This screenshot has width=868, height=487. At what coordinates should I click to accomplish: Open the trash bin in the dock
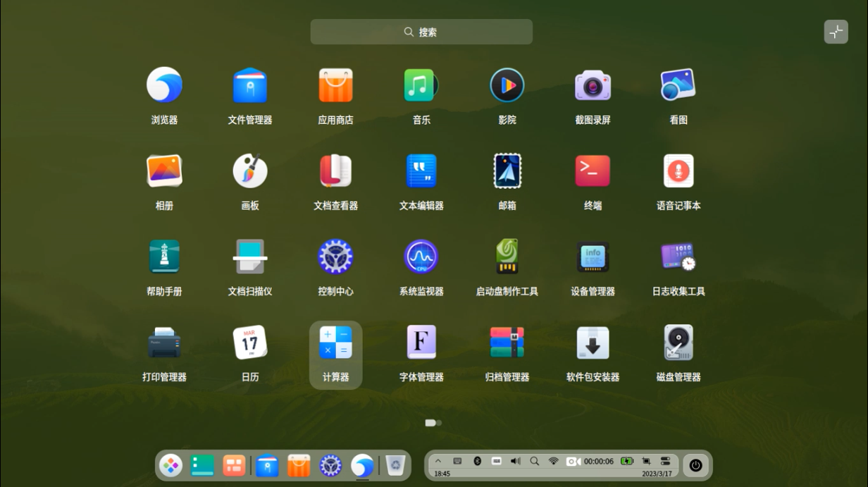(396, 465)
